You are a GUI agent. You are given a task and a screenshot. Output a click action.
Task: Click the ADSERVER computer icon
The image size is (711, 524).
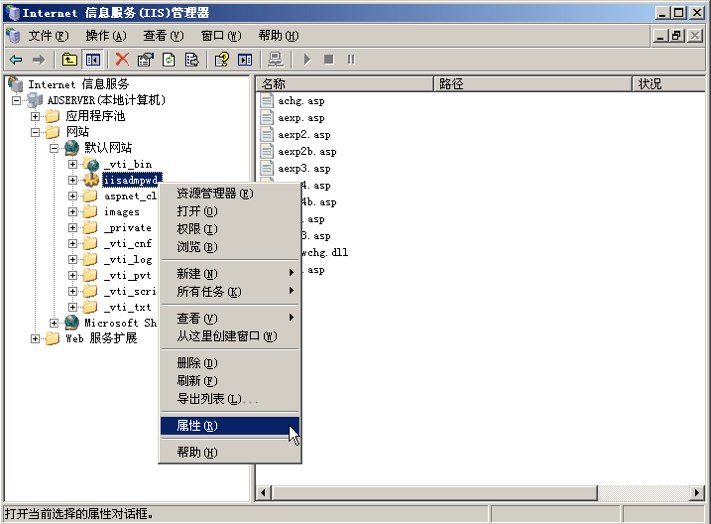pyautogui.click(x=35, y=100)
